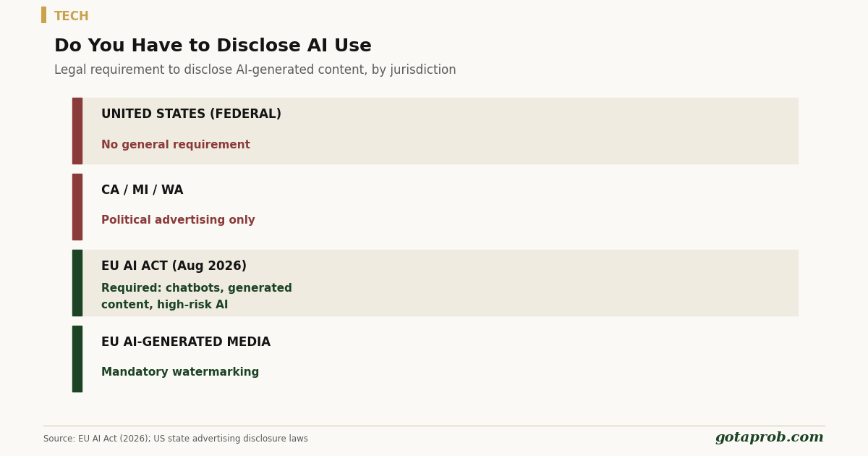868x456 pixels.
Task: Click the Political advertising only text
Action: tap(178, 220)
